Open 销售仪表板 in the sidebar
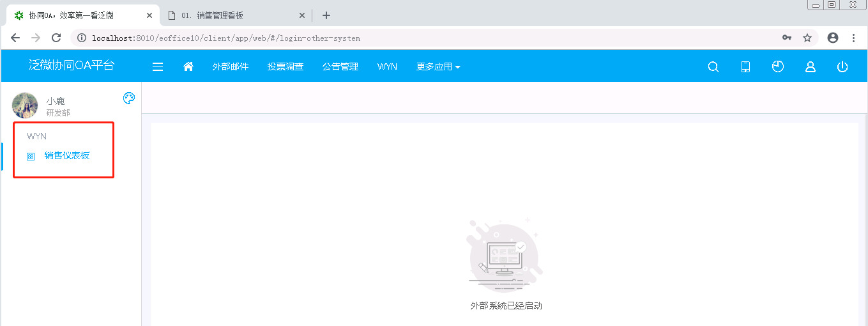The height and width of the screenshot is (326, 868). coord(67,155)
